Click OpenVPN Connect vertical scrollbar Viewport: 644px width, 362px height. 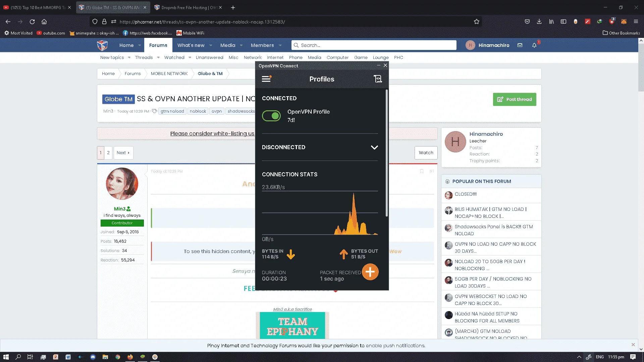click(x=387, y=153)
